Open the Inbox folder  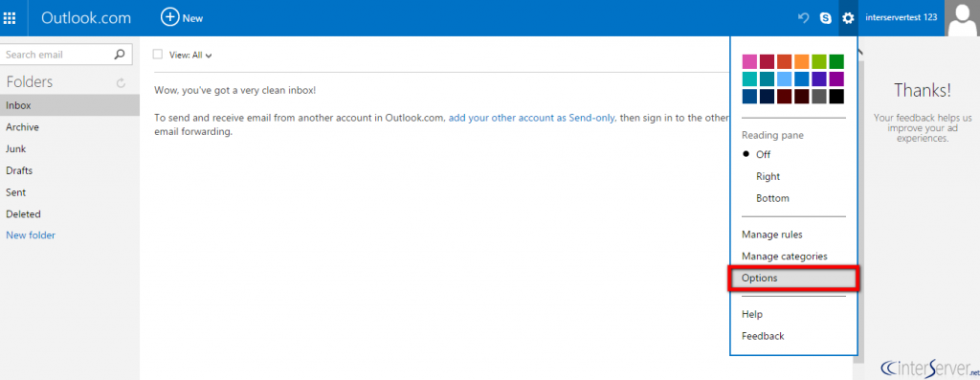[x=70, y=105]
